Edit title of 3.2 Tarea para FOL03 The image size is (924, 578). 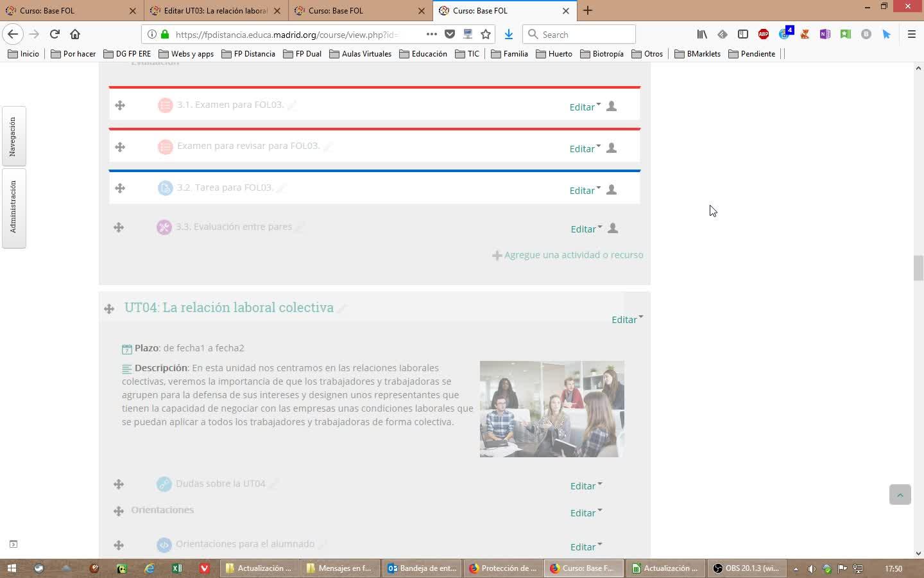[x=281, y=188]
